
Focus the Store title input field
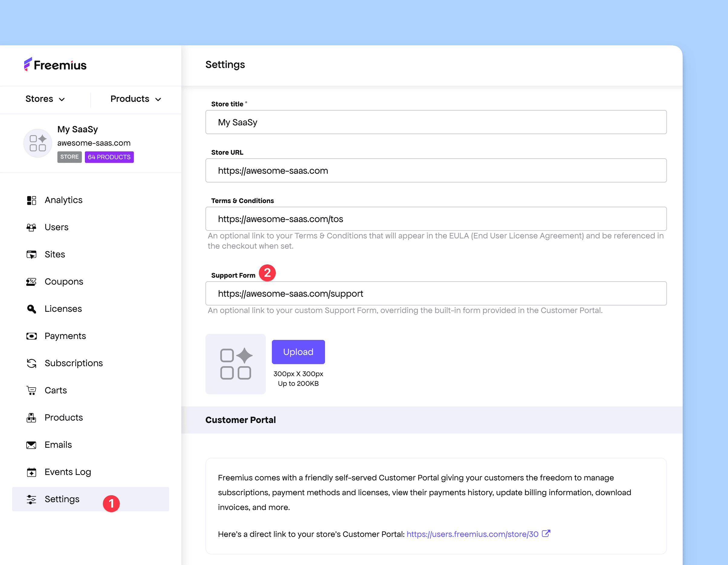click(436, 122)
